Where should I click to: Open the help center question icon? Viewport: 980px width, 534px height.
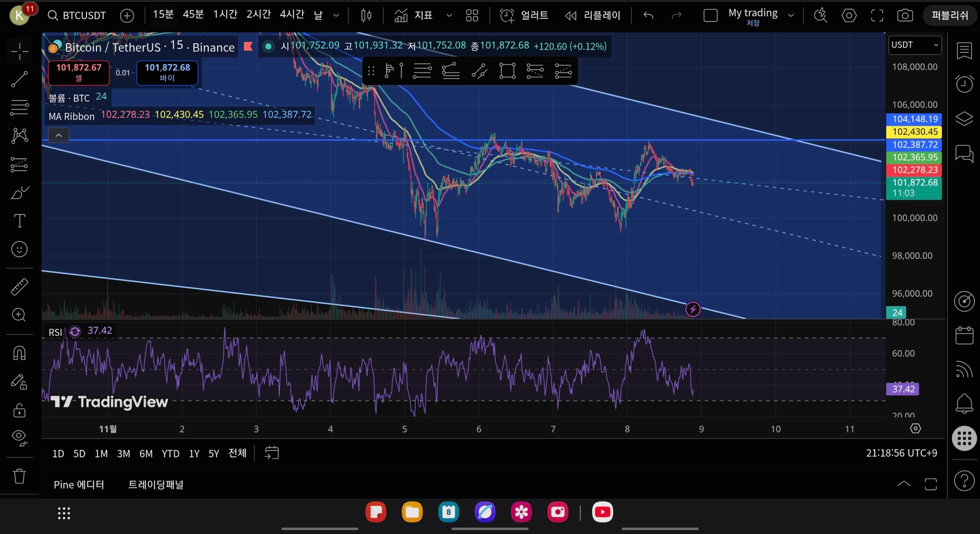coord(964,481)
